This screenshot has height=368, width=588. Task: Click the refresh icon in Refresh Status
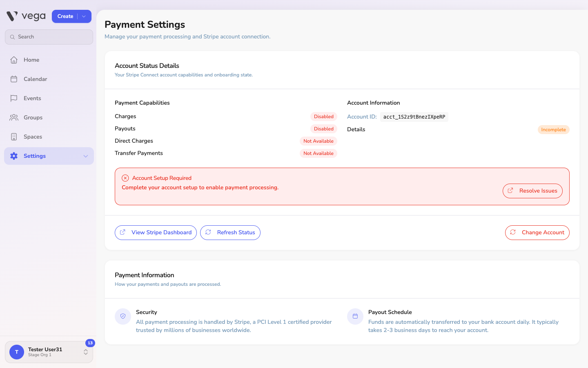click(x=208, y=232)
